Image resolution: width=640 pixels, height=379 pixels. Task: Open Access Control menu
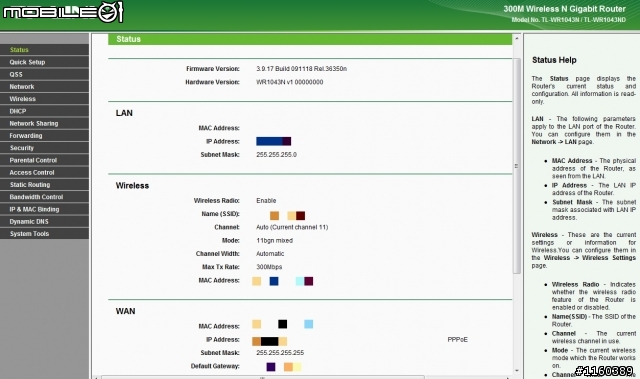click(x=44, y=173)
